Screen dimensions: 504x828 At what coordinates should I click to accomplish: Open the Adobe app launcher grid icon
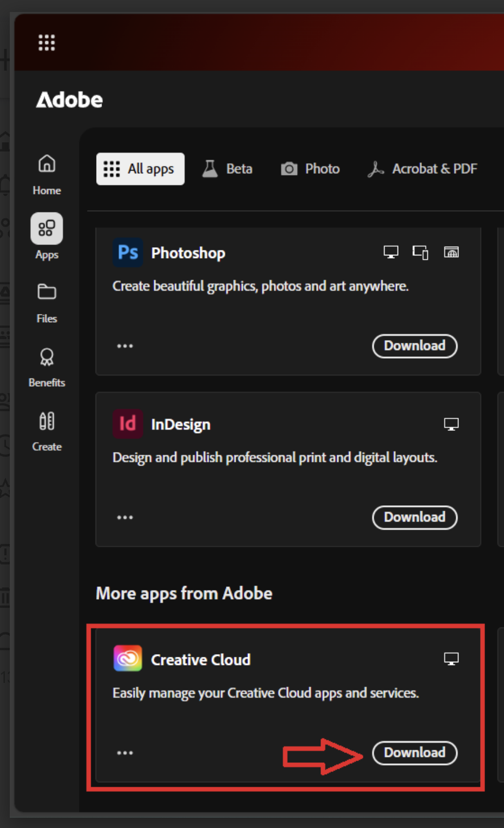tap(46, 42)
